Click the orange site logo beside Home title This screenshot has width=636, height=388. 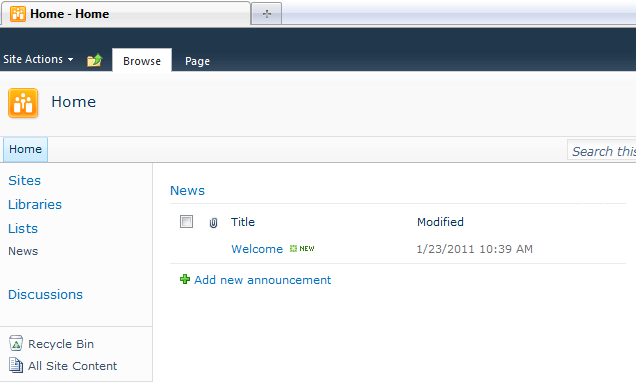[23, 103]
